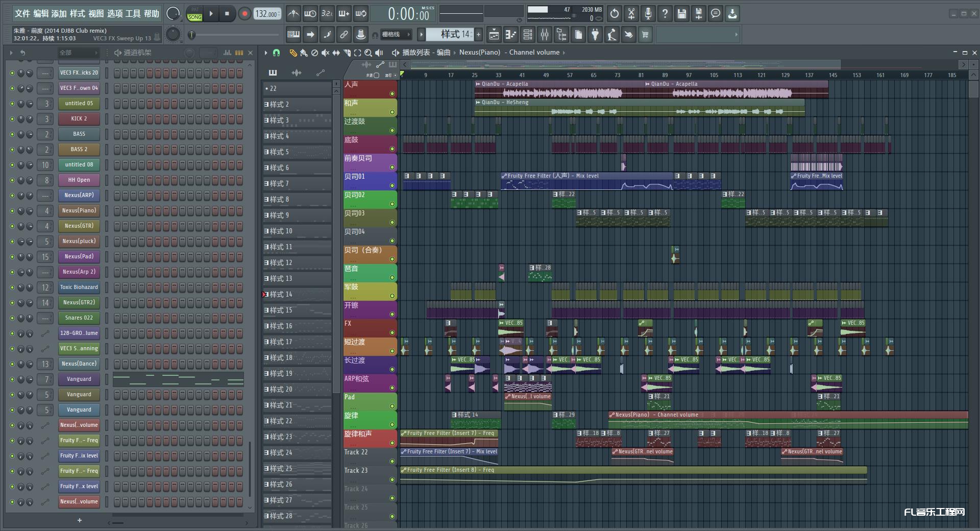Switch PAT/SONG playback mode
980x531 pixels.
point(195,14)
